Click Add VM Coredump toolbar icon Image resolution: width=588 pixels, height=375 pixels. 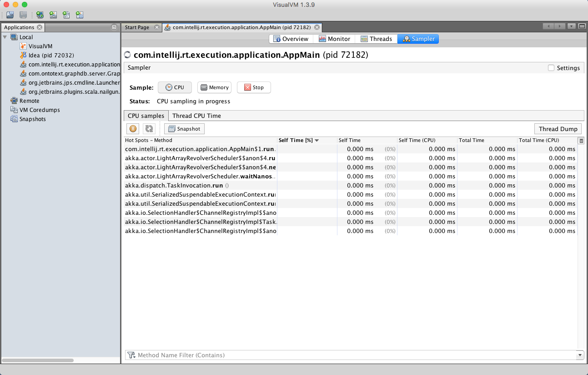66,15
